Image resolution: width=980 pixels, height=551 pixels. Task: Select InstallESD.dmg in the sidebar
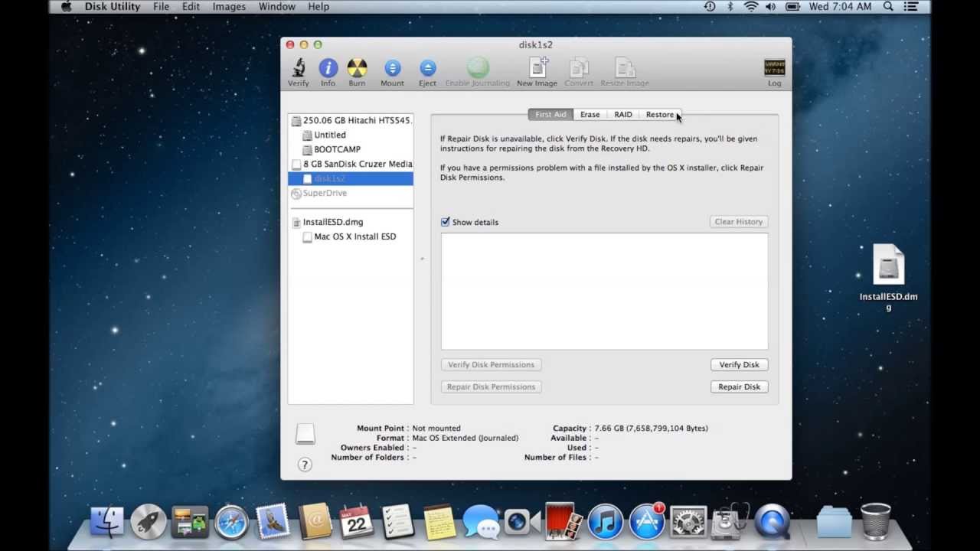point(351,222)
